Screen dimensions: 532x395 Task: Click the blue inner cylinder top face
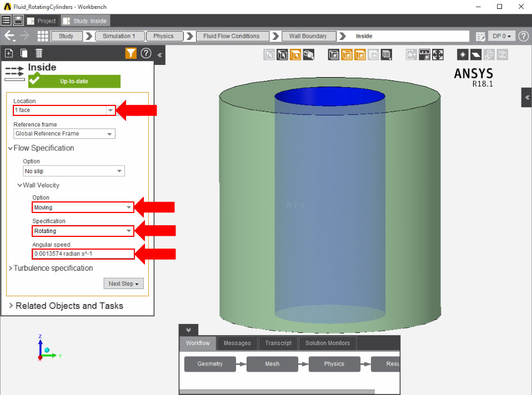(x=329, y=96)
